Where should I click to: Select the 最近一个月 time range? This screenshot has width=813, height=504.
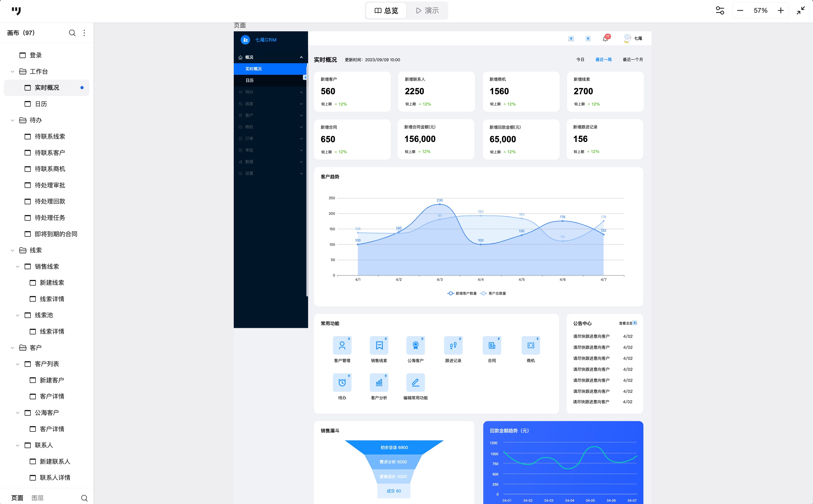pos(633,60)
